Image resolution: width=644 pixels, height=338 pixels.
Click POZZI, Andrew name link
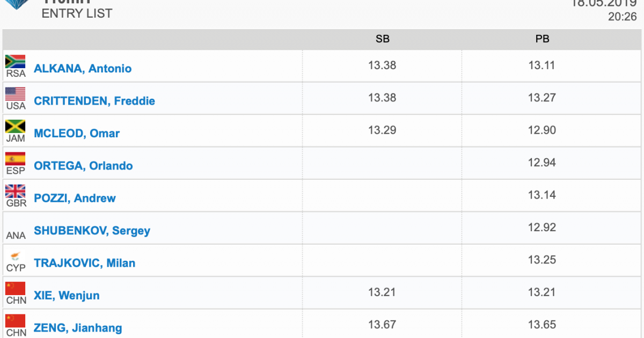(x=75, y=198)
